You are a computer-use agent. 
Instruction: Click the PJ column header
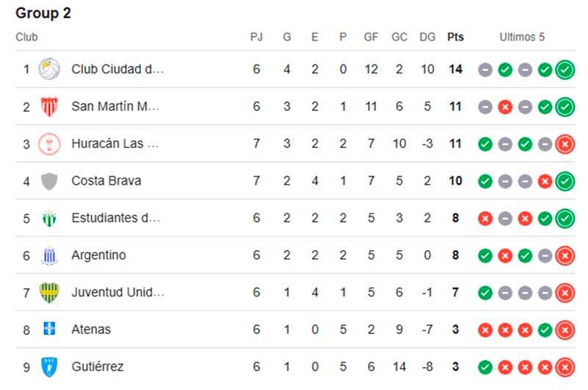257,37
